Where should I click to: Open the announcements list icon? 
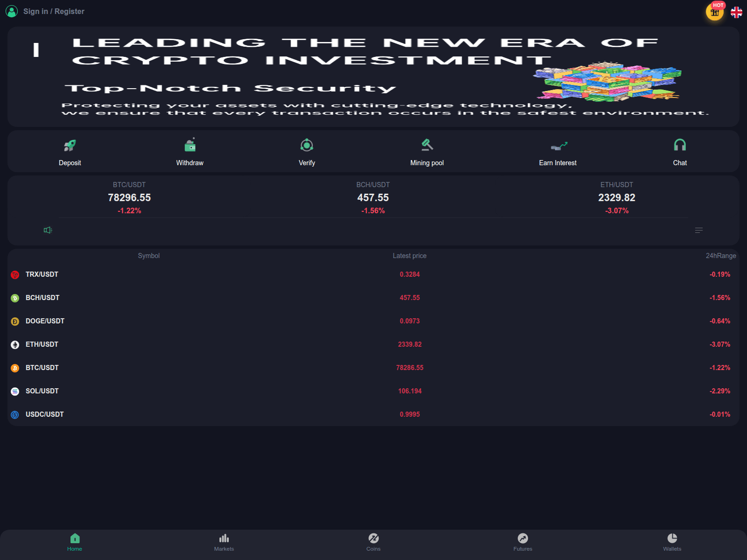[699, 231]
